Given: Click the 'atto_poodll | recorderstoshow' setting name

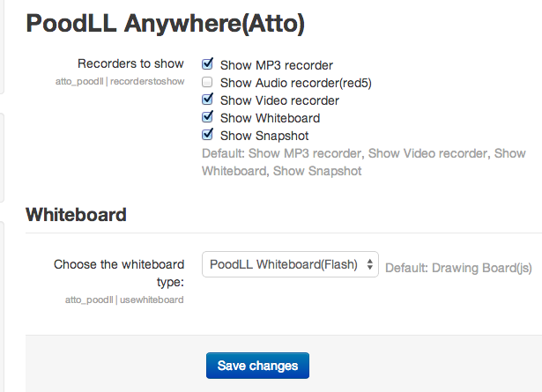Looking at the screenshot, I should [x=120, y=82].
